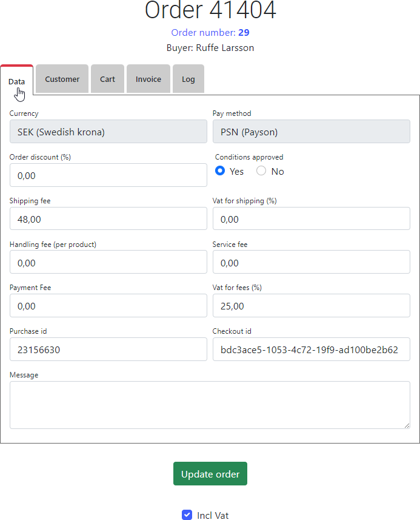Open the Cart tab
Screen dimensions: 420x520
[x=107, y=79]
